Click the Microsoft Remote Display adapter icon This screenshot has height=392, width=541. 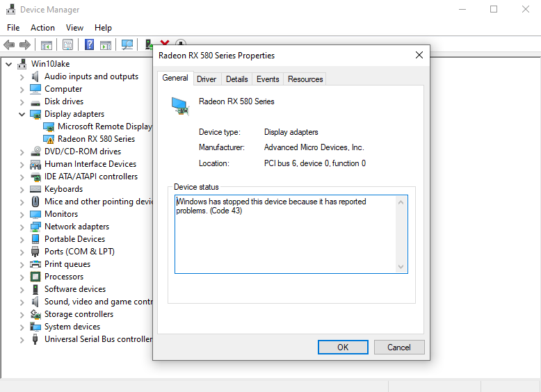tap(48, 127)
